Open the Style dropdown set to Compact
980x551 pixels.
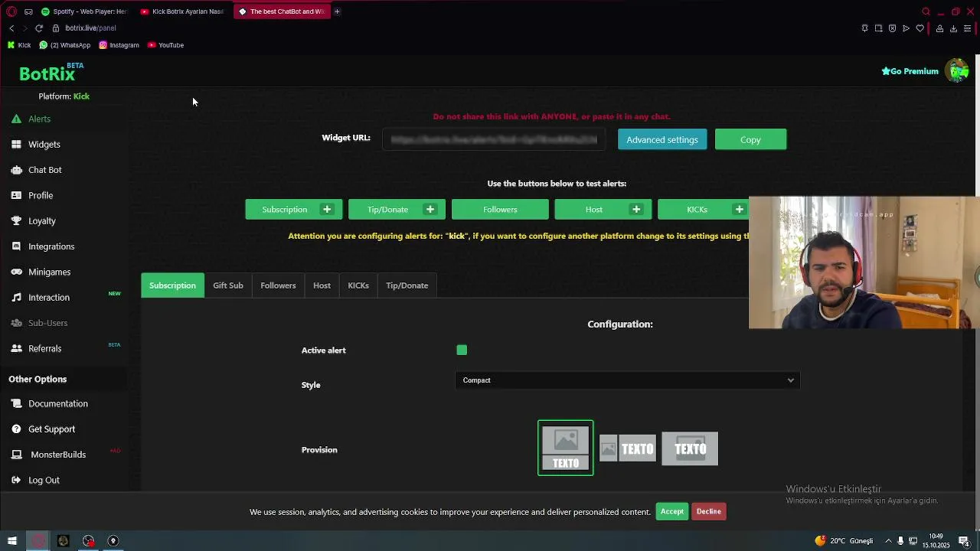click(x=628, y=380)
